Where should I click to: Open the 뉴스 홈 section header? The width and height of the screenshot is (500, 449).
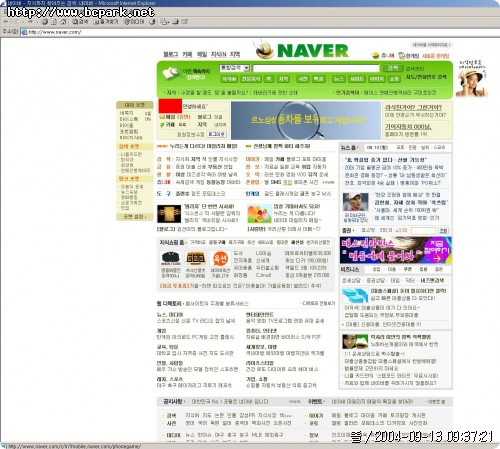coord(349,147)
